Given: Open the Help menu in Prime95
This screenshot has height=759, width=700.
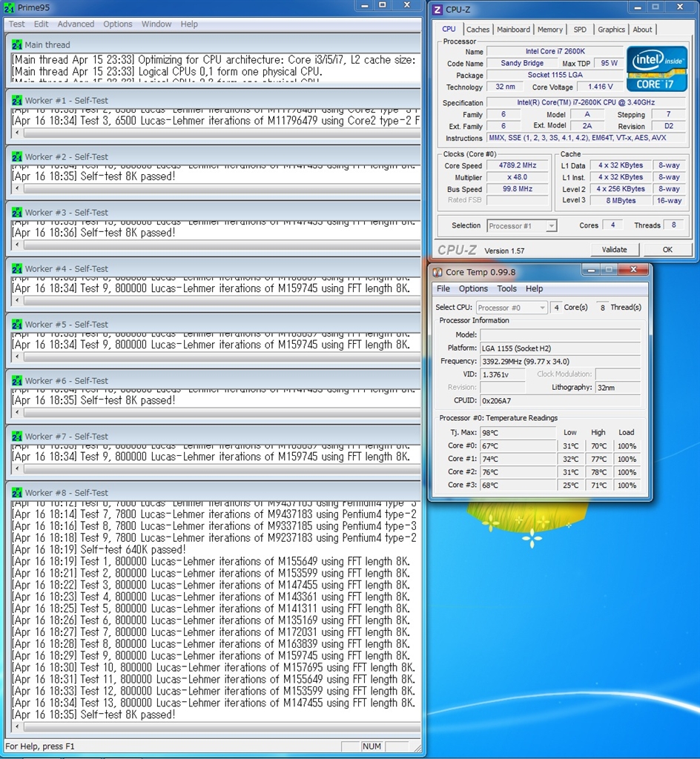Looking at the screenshot, I should point(189,24).
